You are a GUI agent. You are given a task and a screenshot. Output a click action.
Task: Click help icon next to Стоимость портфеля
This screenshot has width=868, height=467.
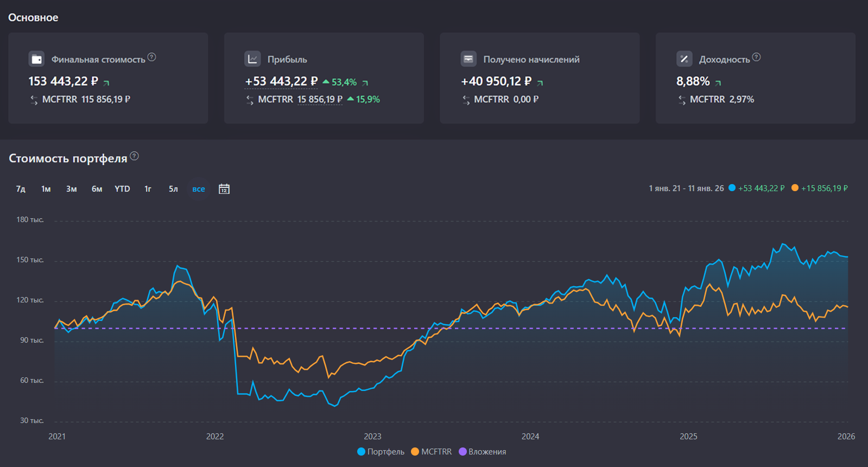pyautogui.click(x=135, y=156)
